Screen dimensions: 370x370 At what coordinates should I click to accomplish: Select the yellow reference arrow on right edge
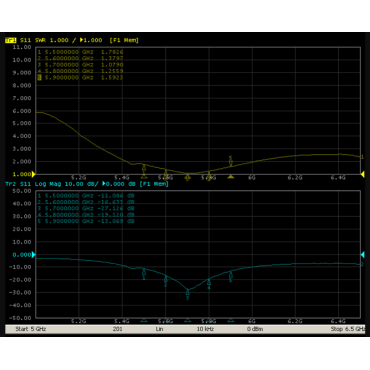pyautogui.click(x=363, y=174)
